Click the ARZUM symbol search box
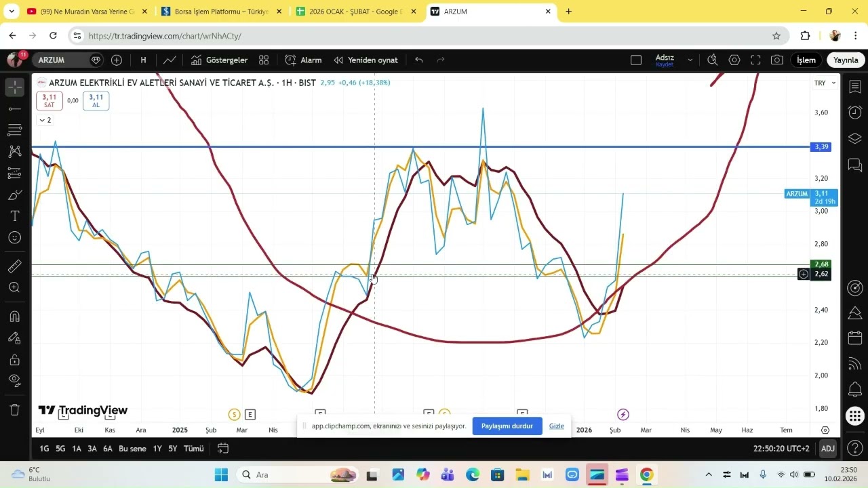 point(61,60)
